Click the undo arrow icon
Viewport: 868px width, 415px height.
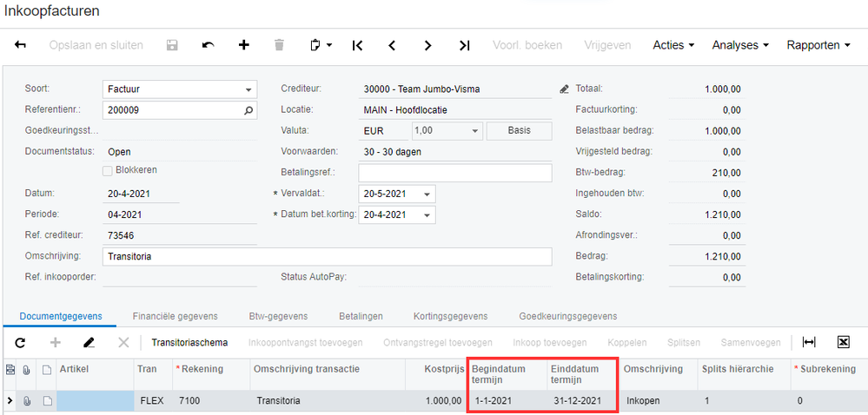coord(209,45)
